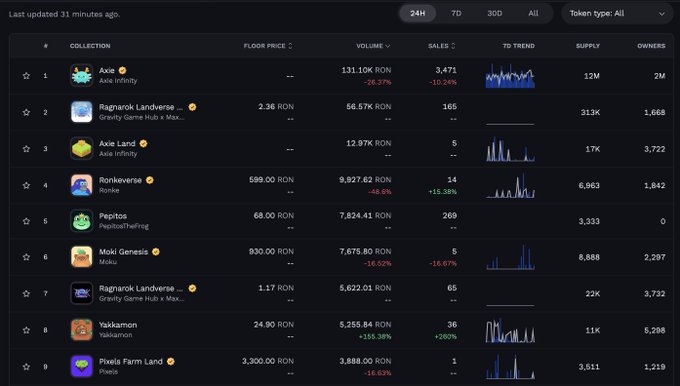Click the Supply column header

pos(588,46)
